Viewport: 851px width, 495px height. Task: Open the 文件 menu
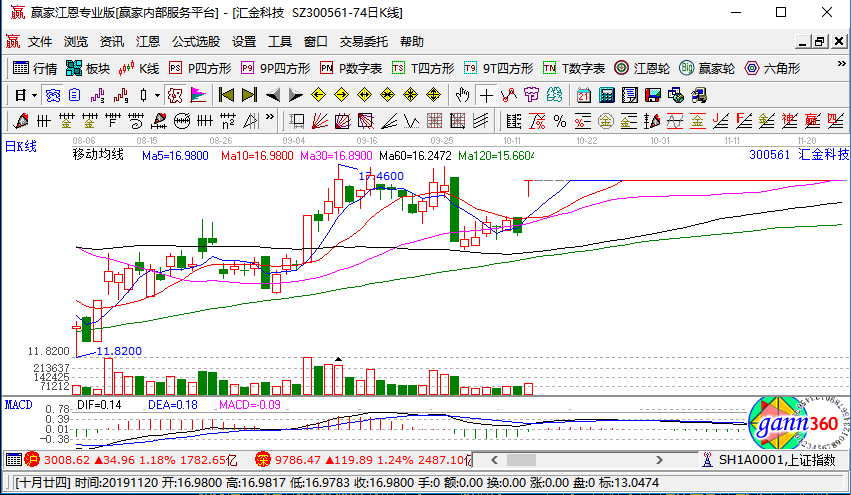pos(40,42)
